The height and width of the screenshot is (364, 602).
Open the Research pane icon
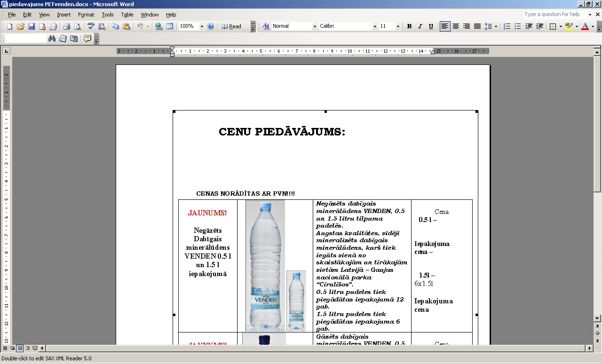(x=102, y=26)
